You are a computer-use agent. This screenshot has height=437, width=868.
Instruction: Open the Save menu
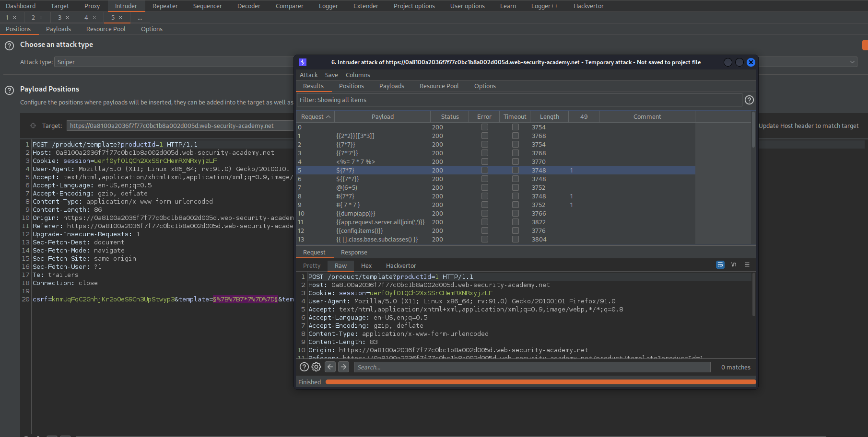331,75
